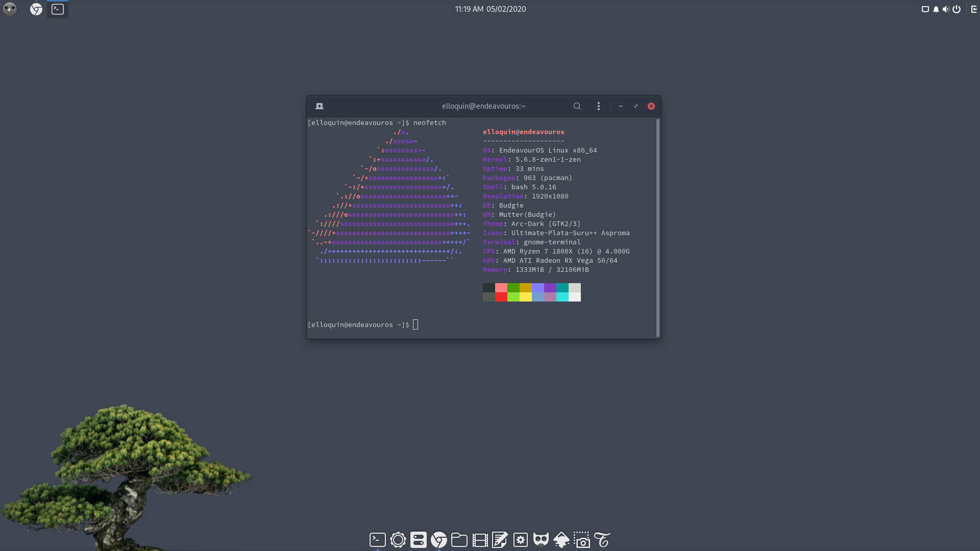Click the Terminal gnome-terminal line

tap(532, 242)
